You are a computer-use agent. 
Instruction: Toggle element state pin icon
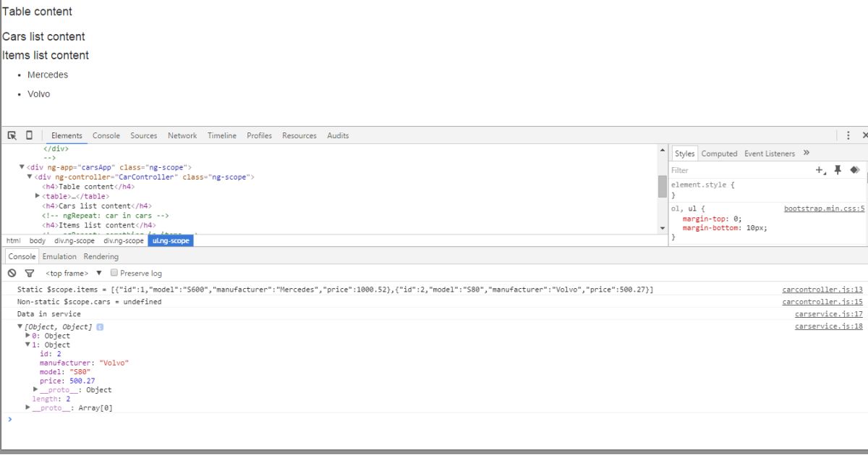[x=838, y=170]
